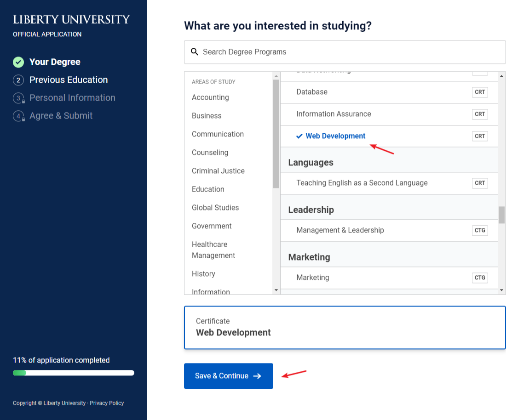The image size is (506, 420).
Task: Click the locked step 3 icon
Action: point(19,98)
